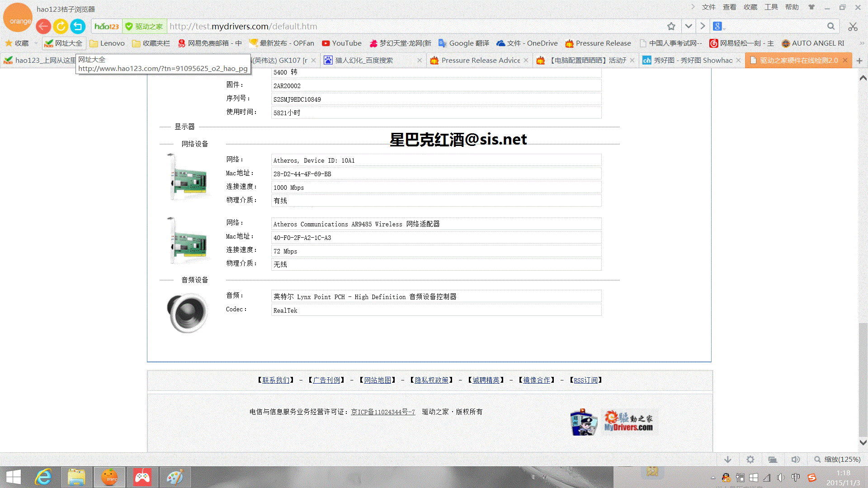Viewport: 868px width, 488px height.
Task: Click the red back navigation button
Action: [43, 26]
